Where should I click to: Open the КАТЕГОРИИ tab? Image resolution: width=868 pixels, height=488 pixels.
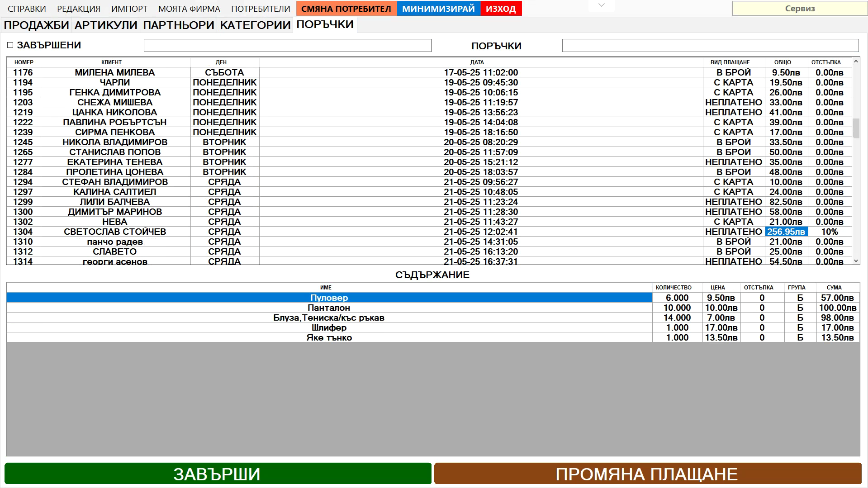[255, 25]
